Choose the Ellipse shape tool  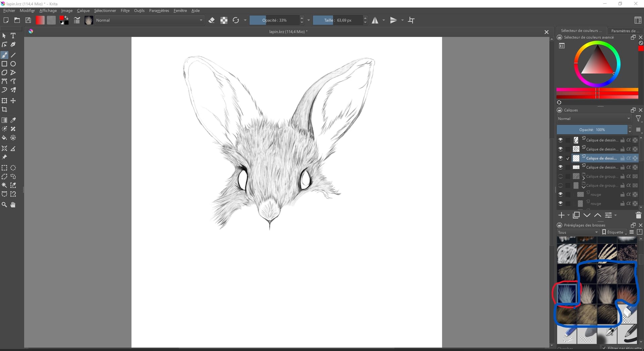(13, 64)
